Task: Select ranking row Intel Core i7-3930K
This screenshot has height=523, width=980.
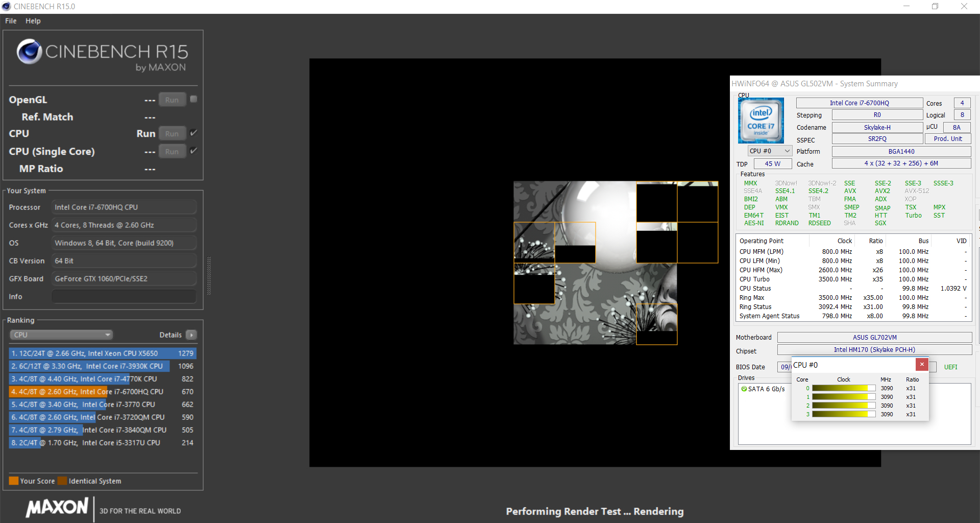Action: coord(103,366)
